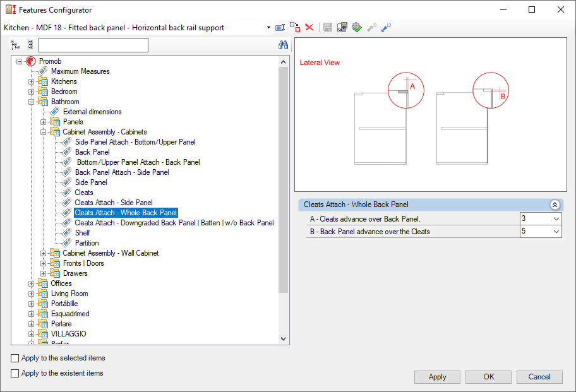Click the A - Cleats advance over Back Panel label

pos(365,219)
